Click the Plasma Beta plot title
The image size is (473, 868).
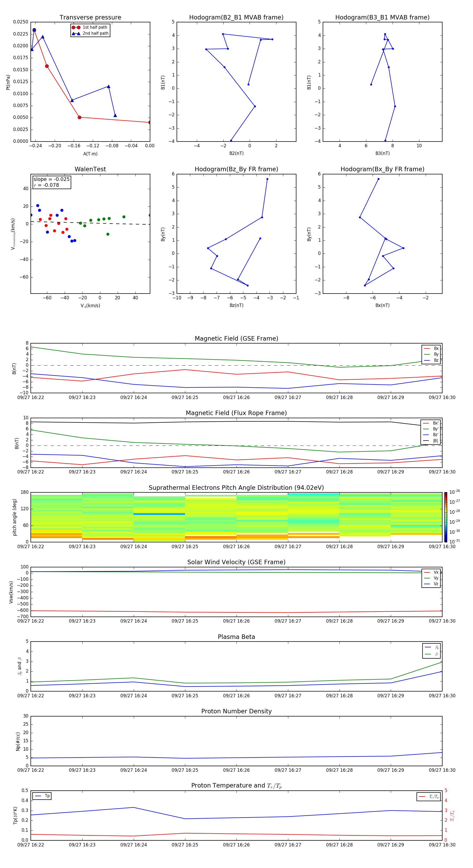tap(236, 637)
